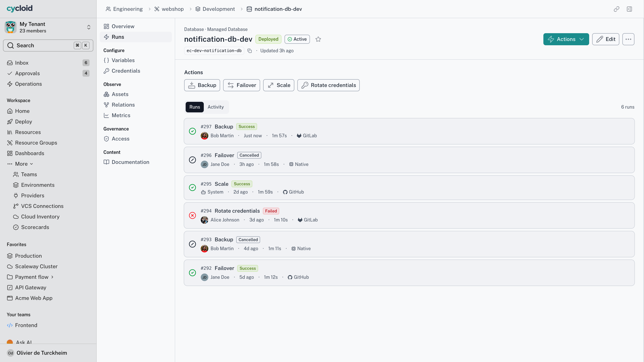Switch to the Activity tab
Viewport: 644px width, 362px height.
point(216,107)
